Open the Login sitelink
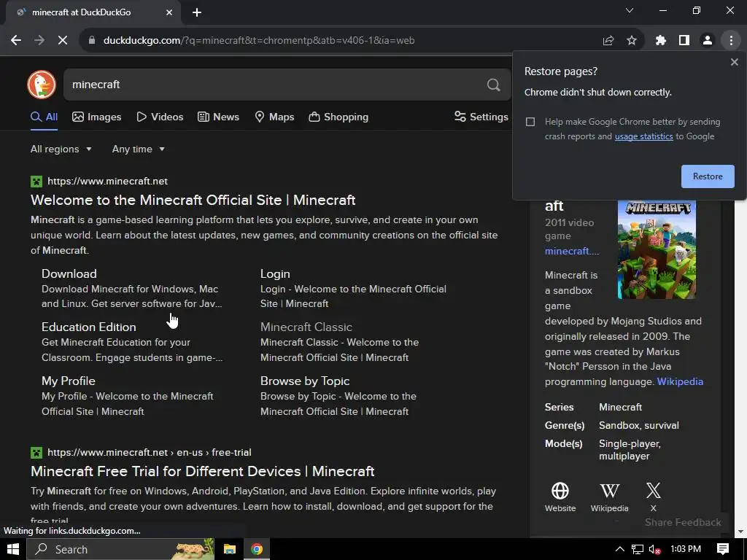The width and height of the screenshot is (747, 560). click(x=275, y=274)
